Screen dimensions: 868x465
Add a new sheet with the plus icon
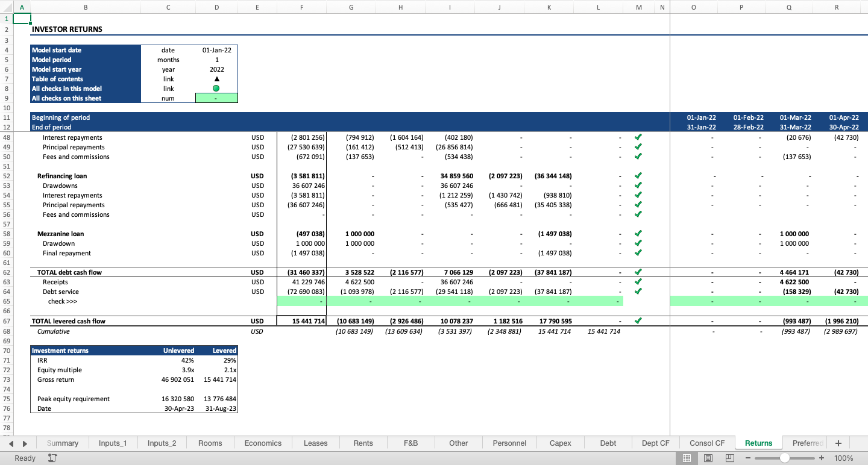pos(838,443)
